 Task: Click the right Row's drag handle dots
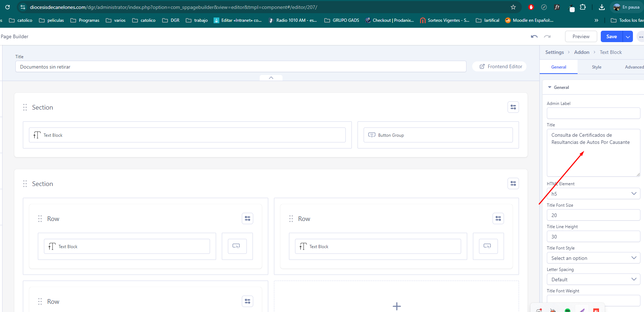[291, 219]
